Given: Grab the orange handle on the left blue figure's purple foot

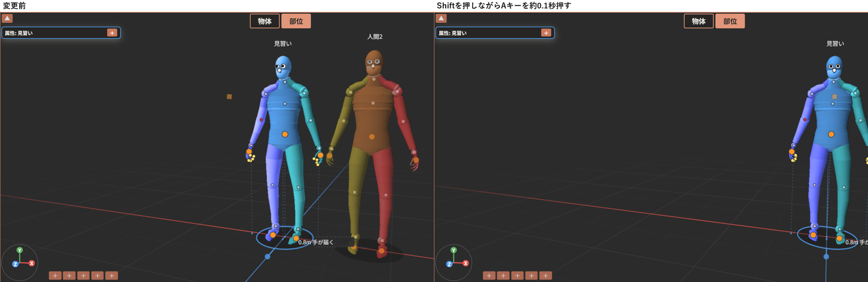Looking at the screenshot, I should tap(273, 235).
